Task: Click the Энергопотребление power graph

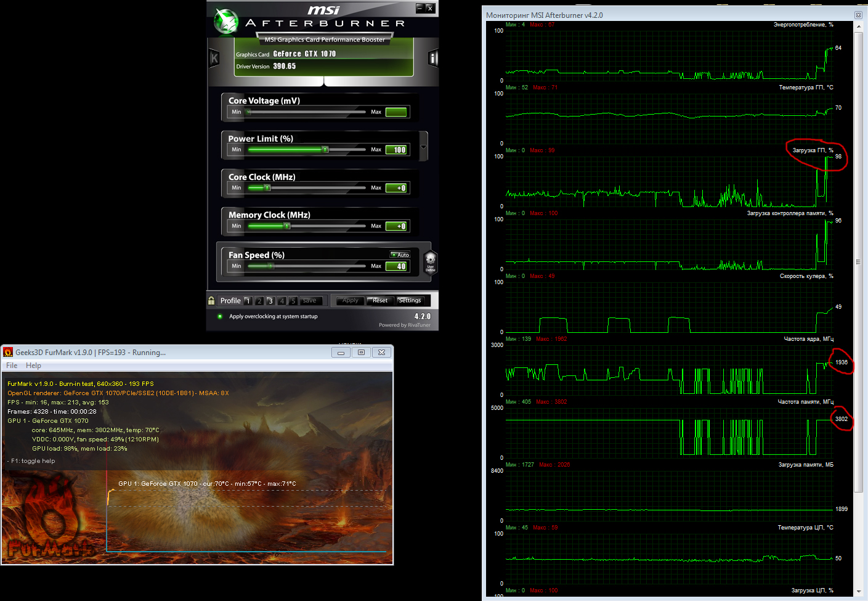Action: coord(670,55)
